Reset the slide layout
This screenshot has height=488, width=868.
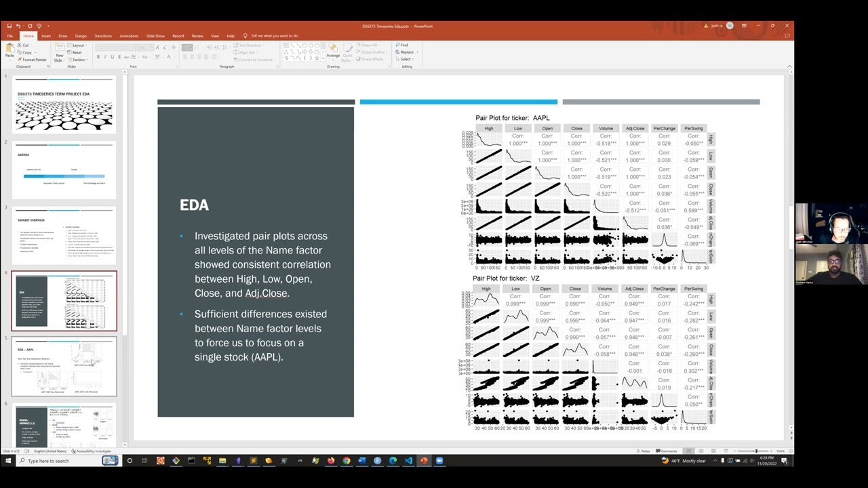pos(75,52)
